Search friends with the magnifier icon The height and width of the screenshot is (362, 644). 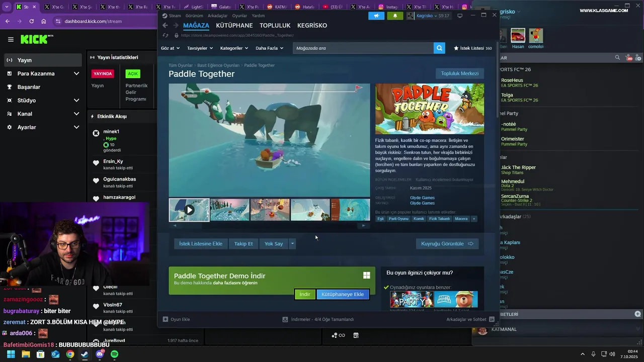pyautogui.click(x=617, y=58)
